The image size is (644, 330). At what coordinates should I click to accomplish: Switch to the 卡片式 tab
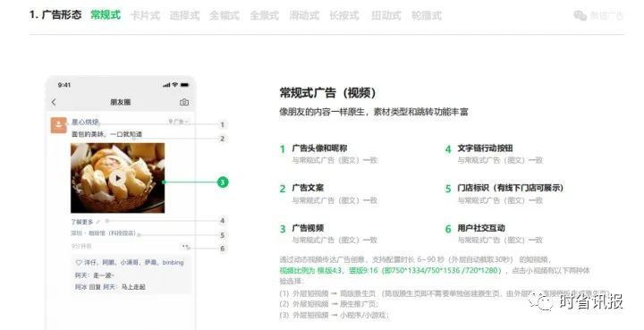(x=145, y=15)
